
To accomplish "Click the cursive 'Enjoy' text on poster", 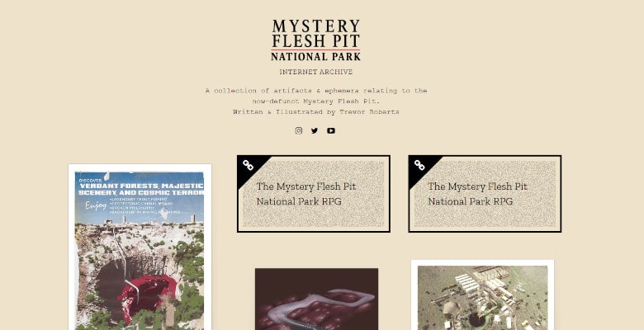I will tap(96, 205).
